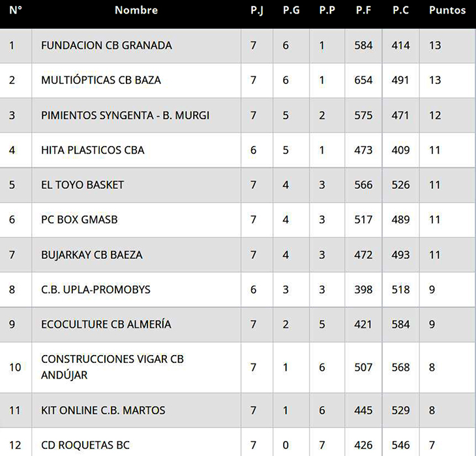Open the FUNDACION CB GRANADA team
Screen dimensions: 476x456
(106, 46)
